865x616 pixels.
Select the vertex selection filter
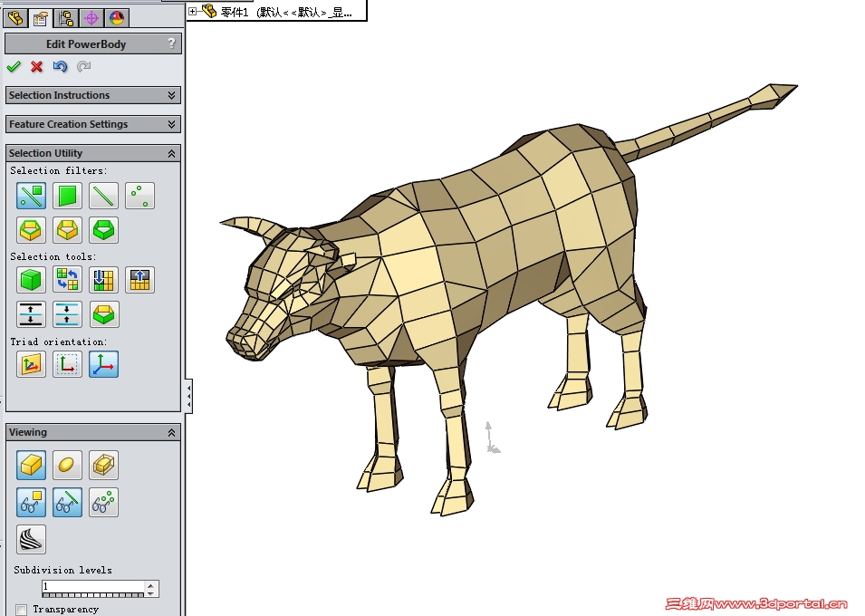click(139, 196)
